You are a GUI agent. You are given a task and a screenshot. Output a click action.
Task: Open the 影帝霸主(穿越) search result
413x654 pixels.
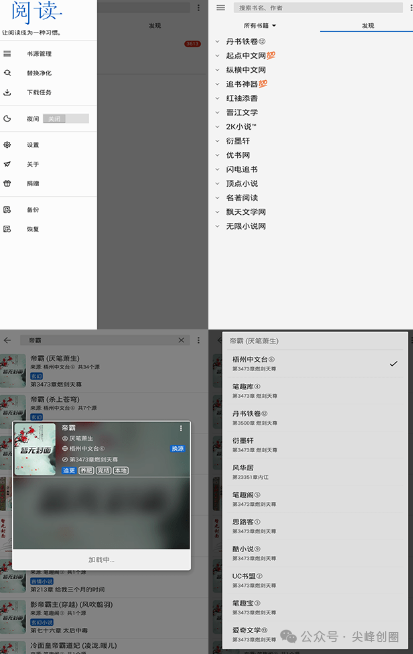point(104,617)
